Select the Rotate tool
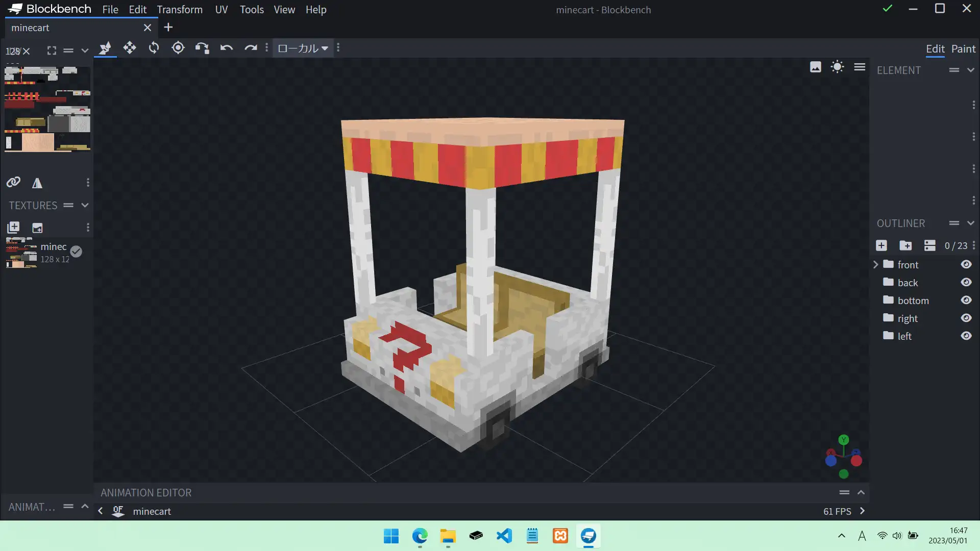 pyautogui.click(x=154, y=48)
